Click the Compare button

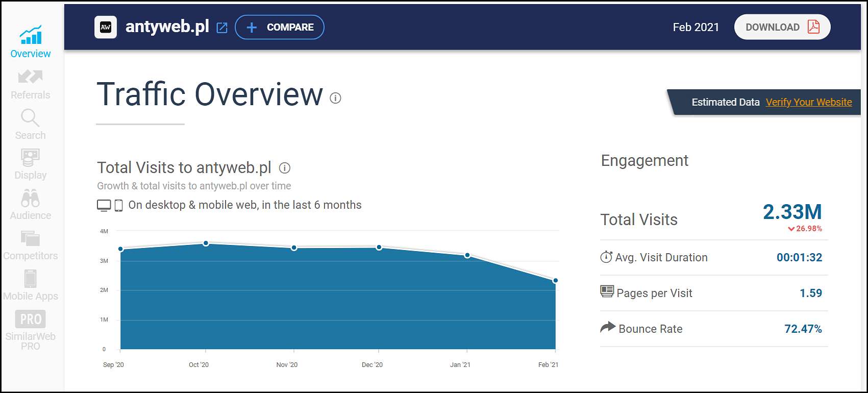(x=279, y=27)
